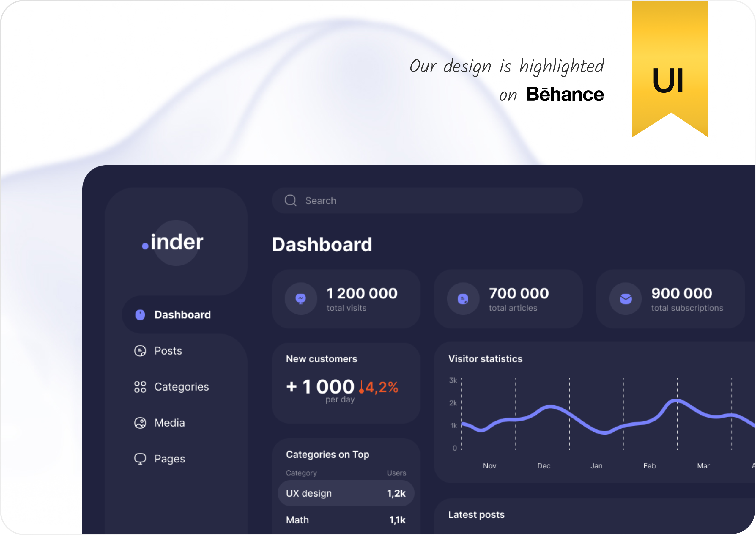Go to the Media section

[x=169, y=423]
